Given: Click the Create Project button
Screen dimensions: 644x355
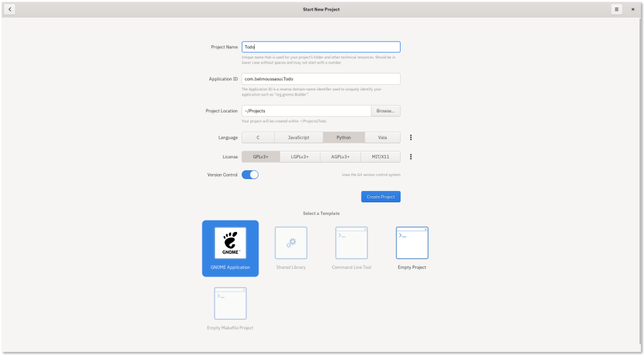Looking at the screenshot, I should coord(380,197).
